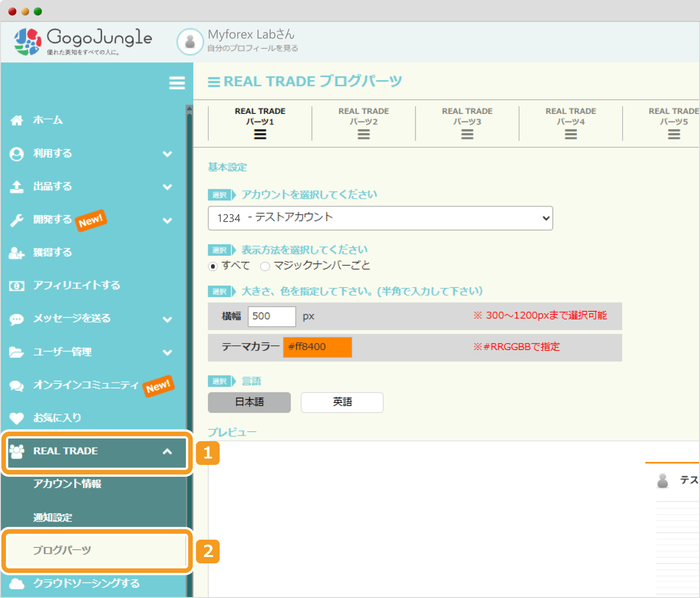Select the 日本語 language button
This screenshot has height=598, width=700.
(249, 402)
